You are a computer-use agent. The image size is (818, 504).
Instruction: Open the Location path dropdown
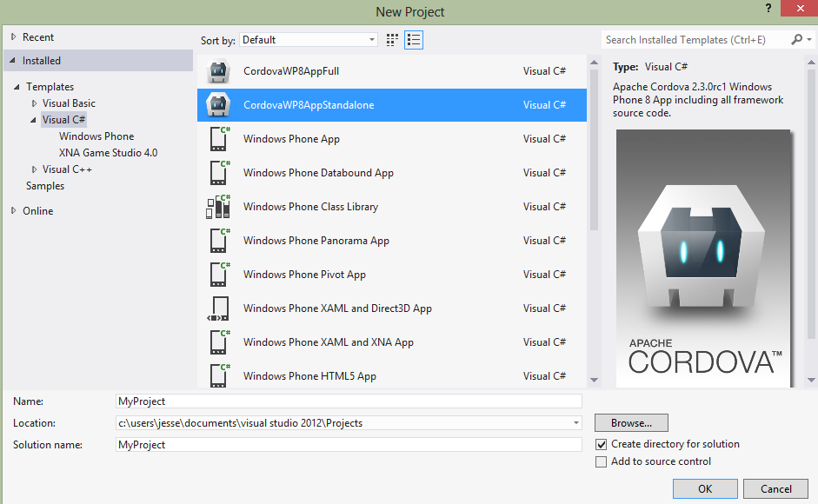pos(576,423)
